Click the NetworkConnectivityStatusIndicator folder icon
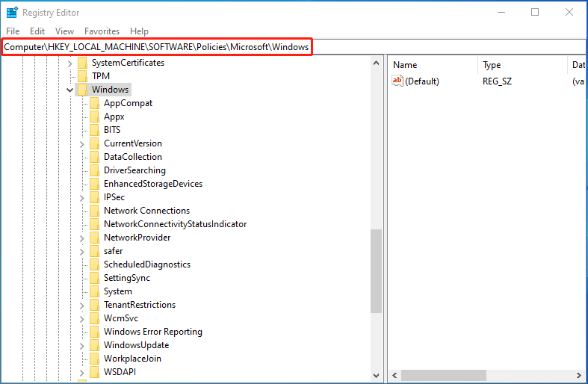588x384 pixels. 94,224
